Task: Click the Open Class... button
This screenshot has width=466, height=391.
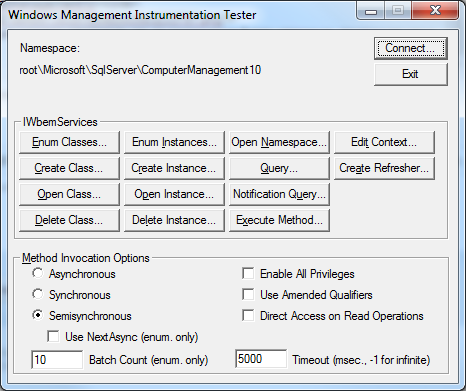Action: pyautogui.click(x=69, y=194)
